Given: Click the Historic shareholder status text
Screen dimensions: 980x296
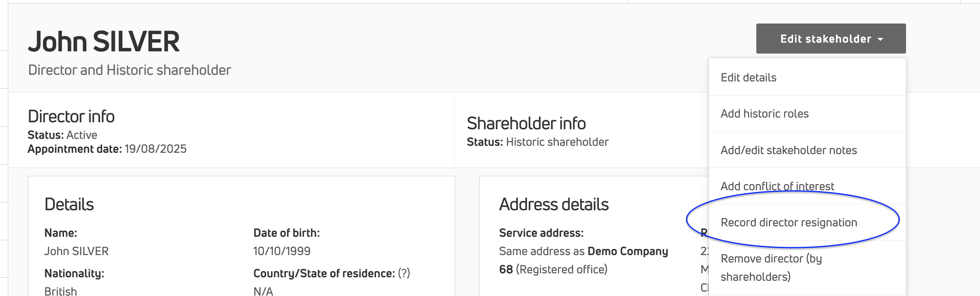Looking at the screenshot, I should [557, 142].
